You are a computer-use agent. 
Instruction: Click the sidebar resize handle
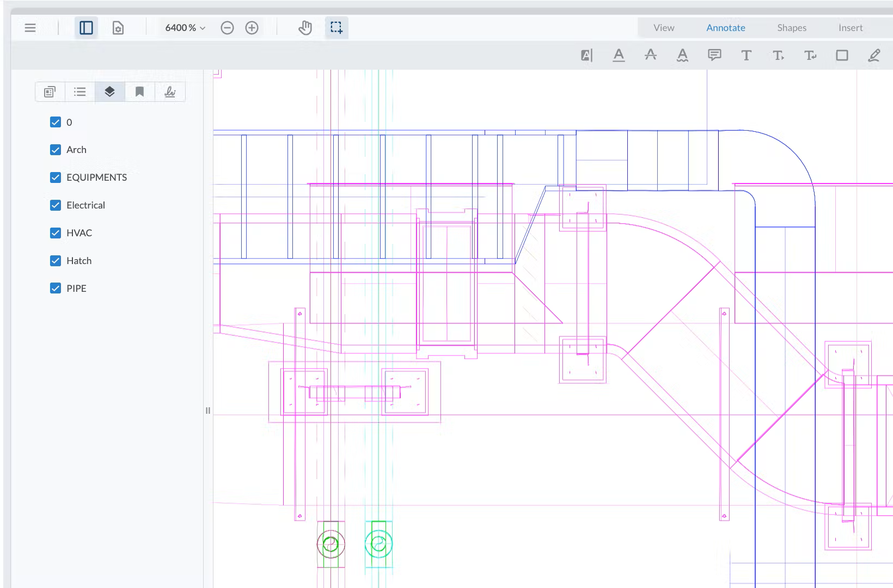coord(207,411)
